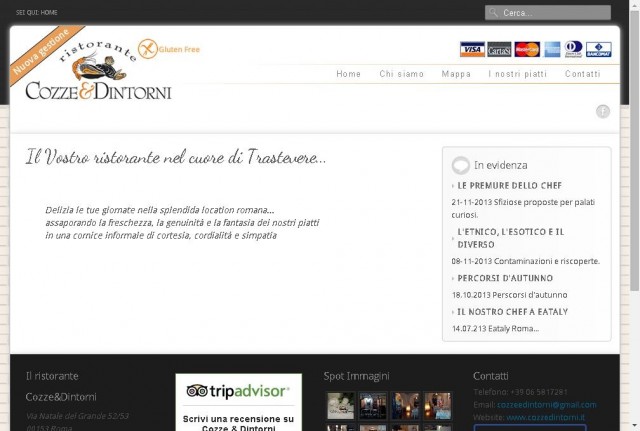Open Il Nostro Chef a Eataly article
Screen dimensions: 640x431
pos(512,312)
